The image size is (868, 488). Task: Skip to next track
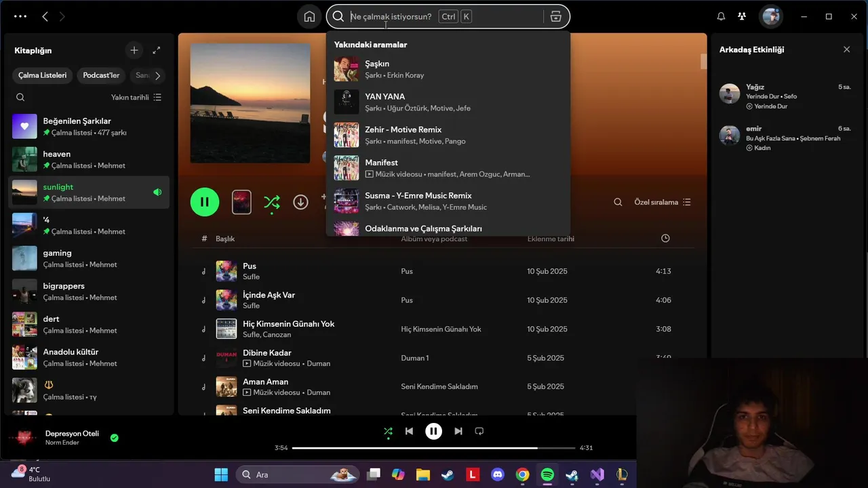point(458,431)
